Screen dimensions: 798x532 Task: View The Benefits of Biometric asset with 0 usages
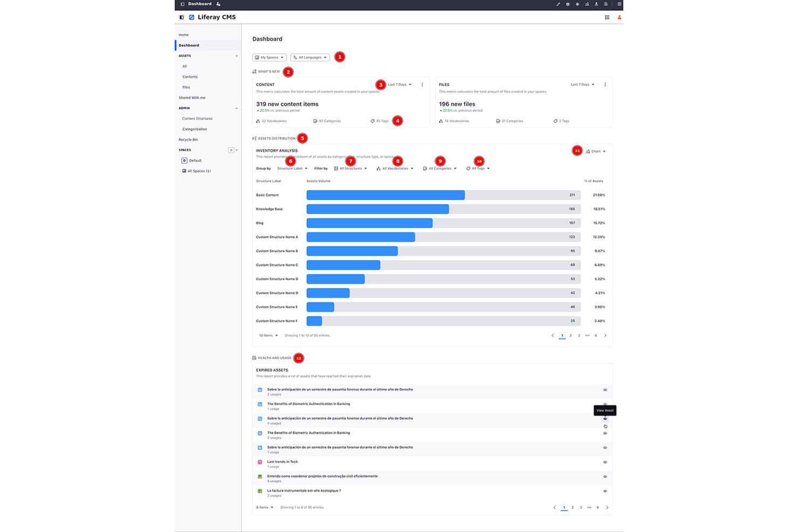605,433
